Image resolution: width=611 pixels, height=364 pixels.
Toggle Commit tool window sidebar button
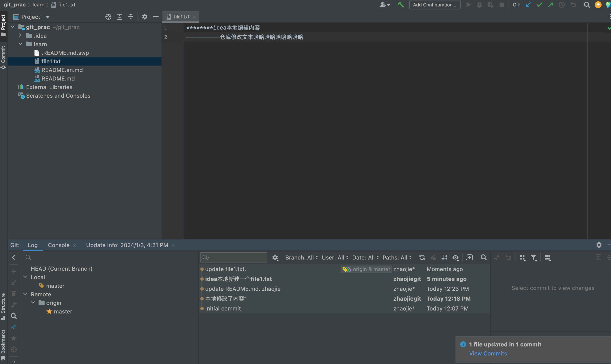3,57
